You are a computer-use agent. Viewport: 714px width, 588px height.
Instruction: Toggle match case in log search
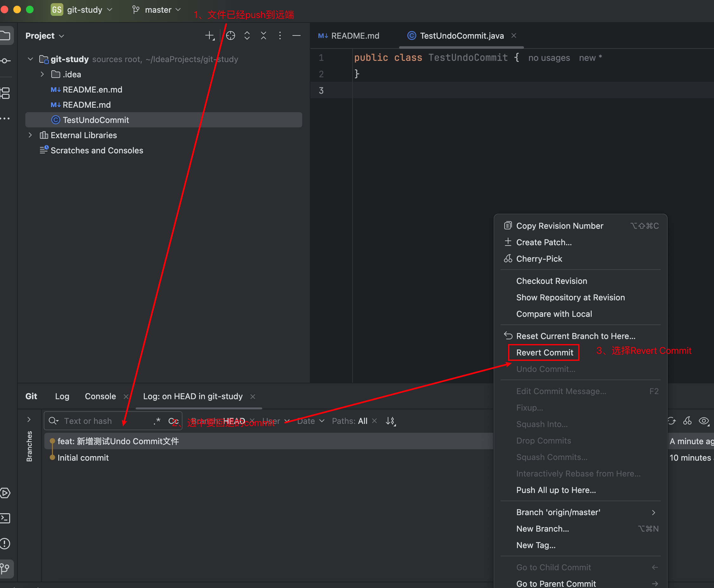(172, 421)
